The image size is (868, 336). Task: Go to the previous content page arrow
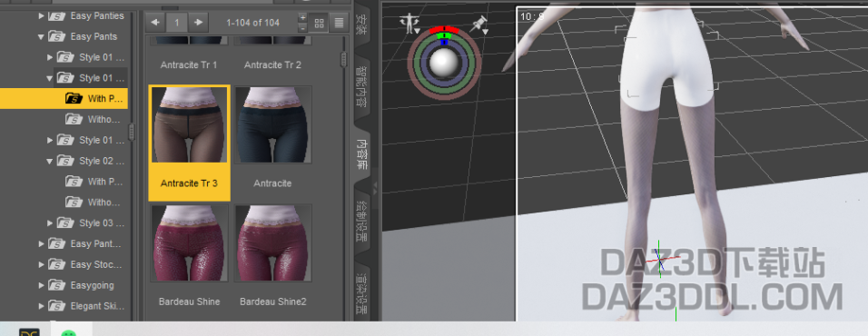155,23
